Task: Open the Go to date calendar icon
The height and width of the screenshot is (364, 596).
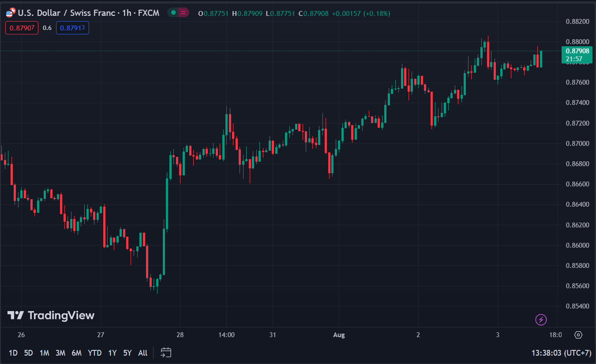Action: [166, 352]
